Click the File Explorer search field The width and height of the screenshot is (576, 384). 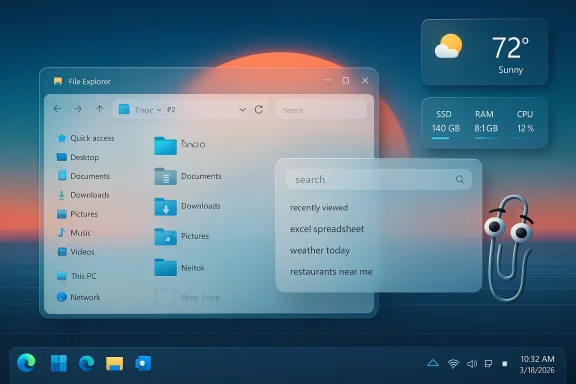321,110
